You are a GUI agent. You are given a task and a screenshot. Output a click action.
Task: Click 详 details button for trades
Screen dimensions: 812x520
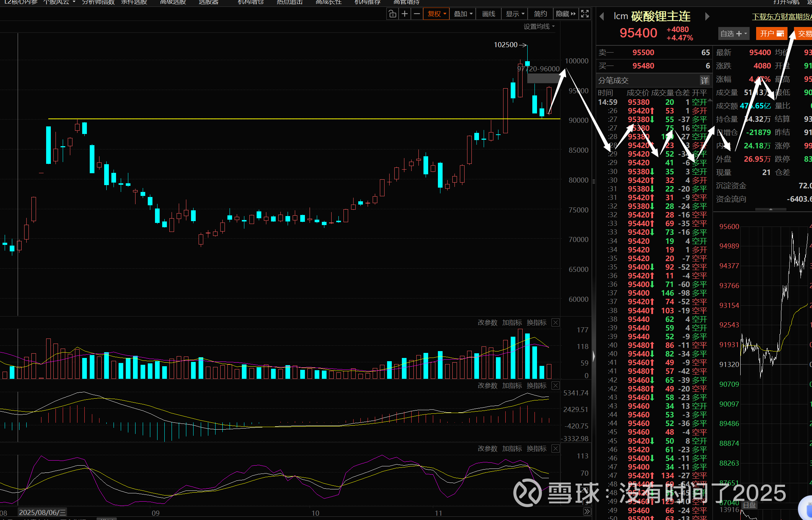click(704, 80)
